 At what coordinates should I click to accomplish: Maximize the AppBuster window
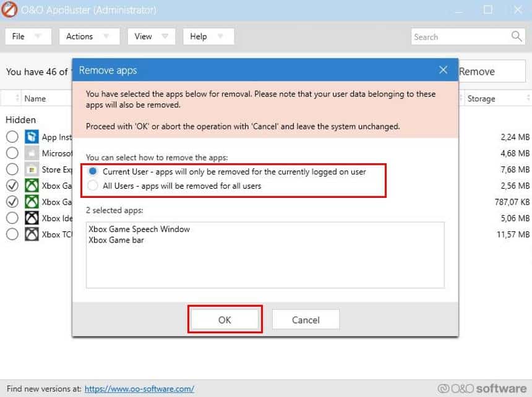(x=488, y=9)
